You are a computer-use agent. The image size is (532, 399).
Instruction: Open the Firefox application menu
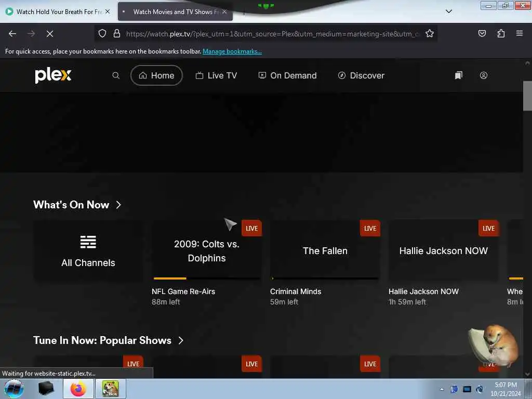[x=520, y=33]
